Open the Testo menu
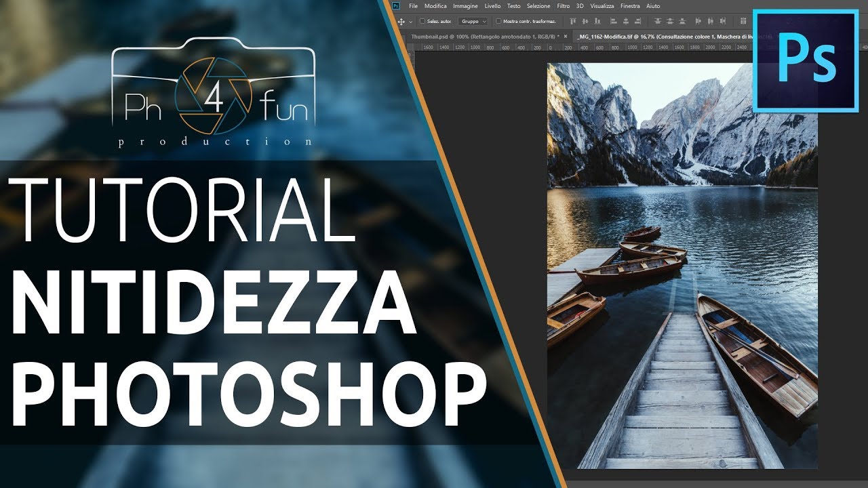The height and width of the screenshot is (488, 868). click(514, 5)
